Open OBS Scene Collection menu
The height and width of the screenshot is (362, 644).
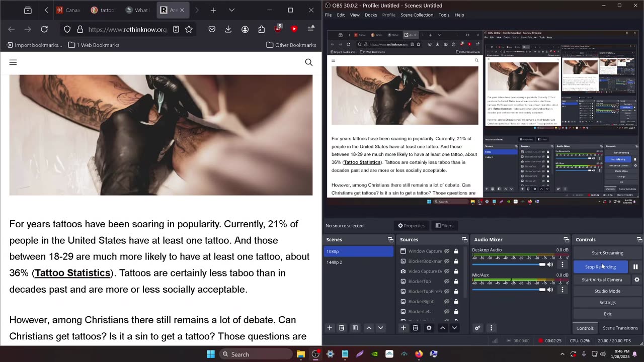point(417,15)
